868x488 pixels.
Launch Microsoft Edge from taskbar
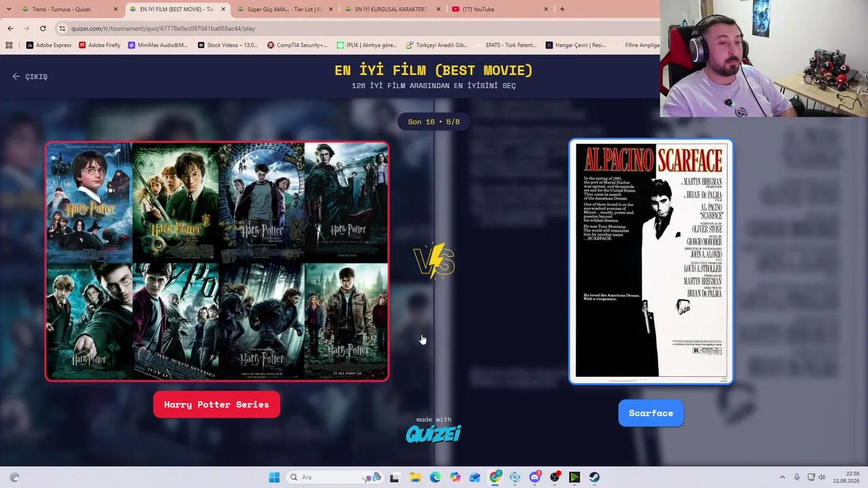pos(435,477)
